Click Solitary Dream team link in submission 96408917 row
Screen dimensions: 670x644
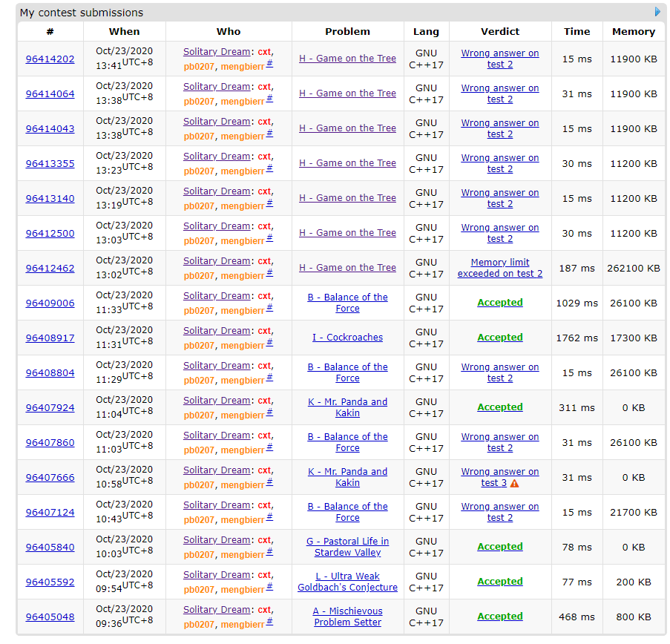click(x=217, y=331)
